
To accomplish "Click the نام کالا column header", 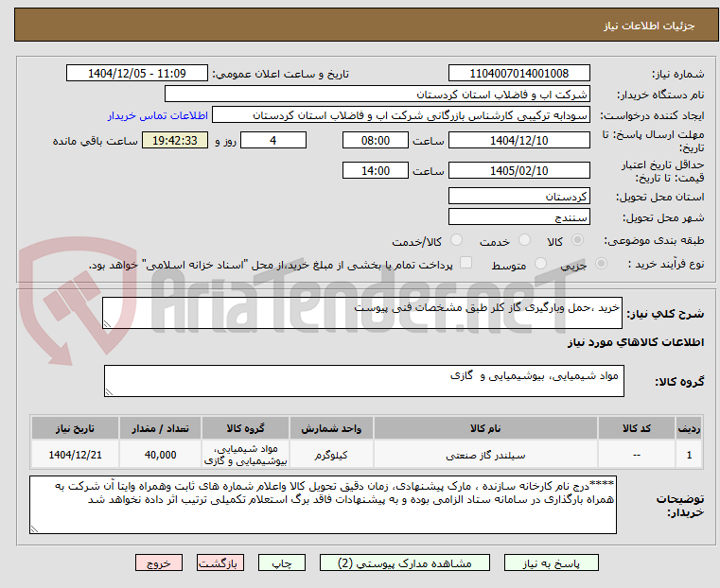I will (x=485, y=428).
